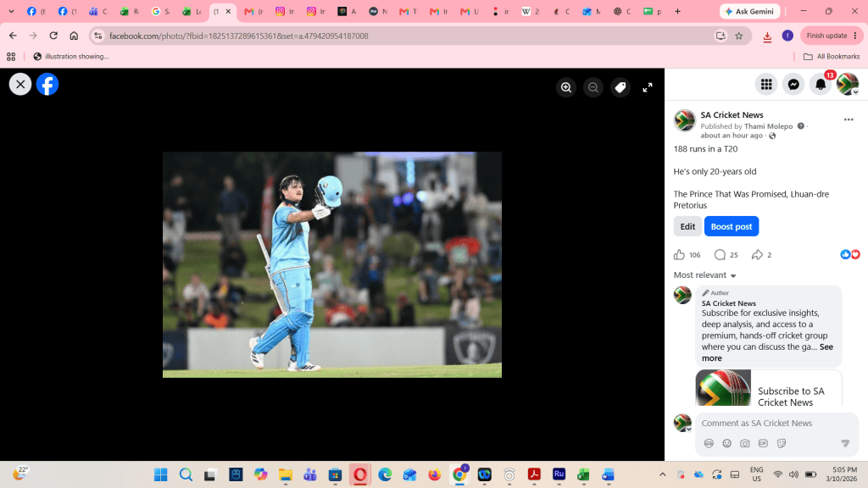Send the comment with arrow icon

point(845,443)
